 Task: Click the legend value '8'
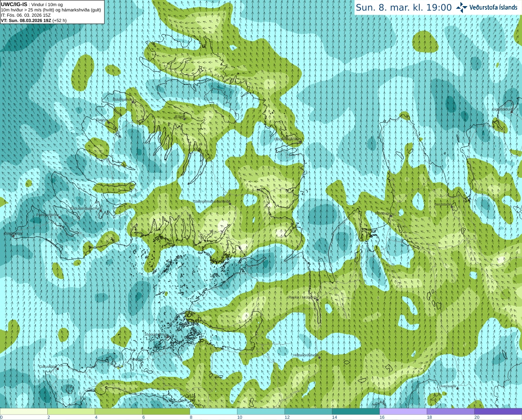click(191, 417)
